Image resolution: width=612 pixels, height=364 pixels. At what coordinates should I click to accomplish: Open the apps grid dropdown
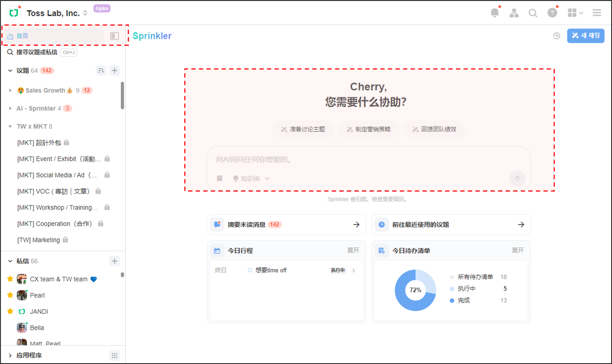pyautogui.click(x=575, y=13)
